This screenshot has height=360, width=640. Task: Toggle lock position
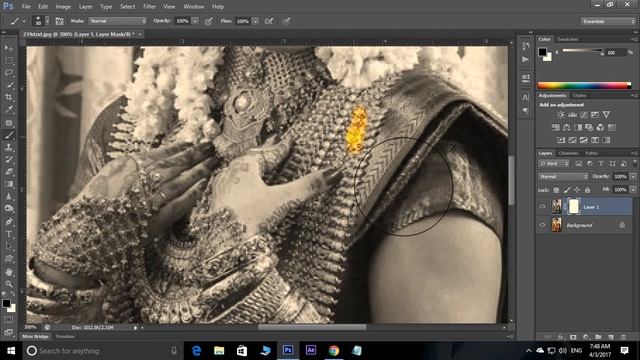[577, 190]
